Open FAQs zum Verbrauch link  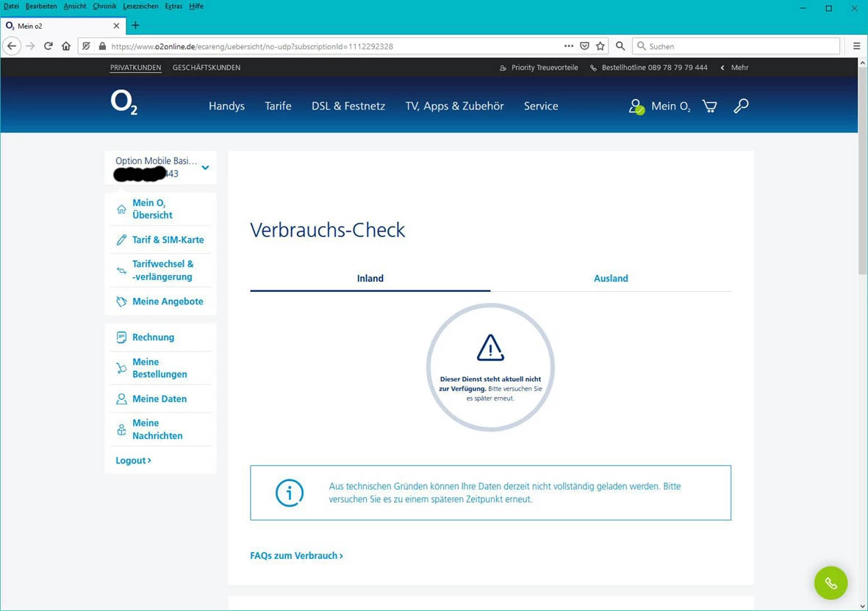[x=296, y=556]
